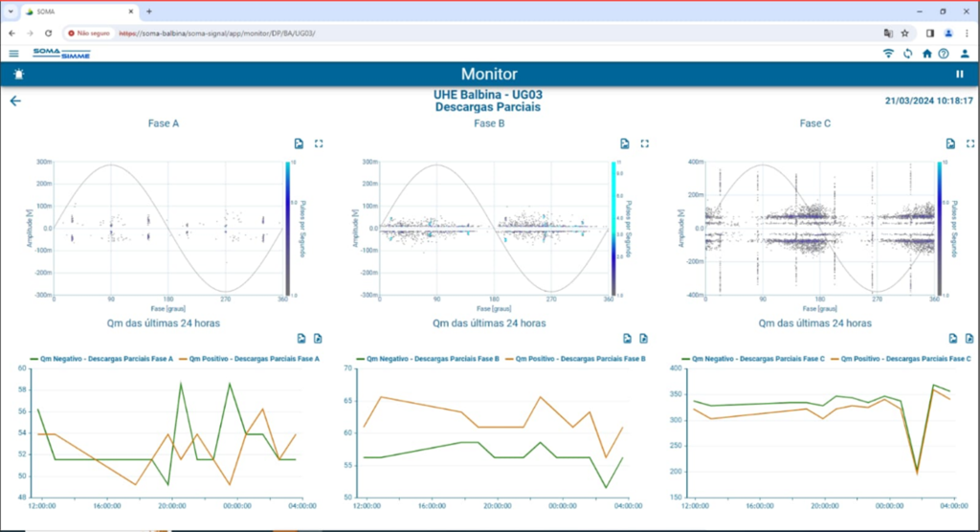Viewport: 980px width, 532px height.
Task: Expand Fase B plot to fullscreen
Action: pos(645,144)
